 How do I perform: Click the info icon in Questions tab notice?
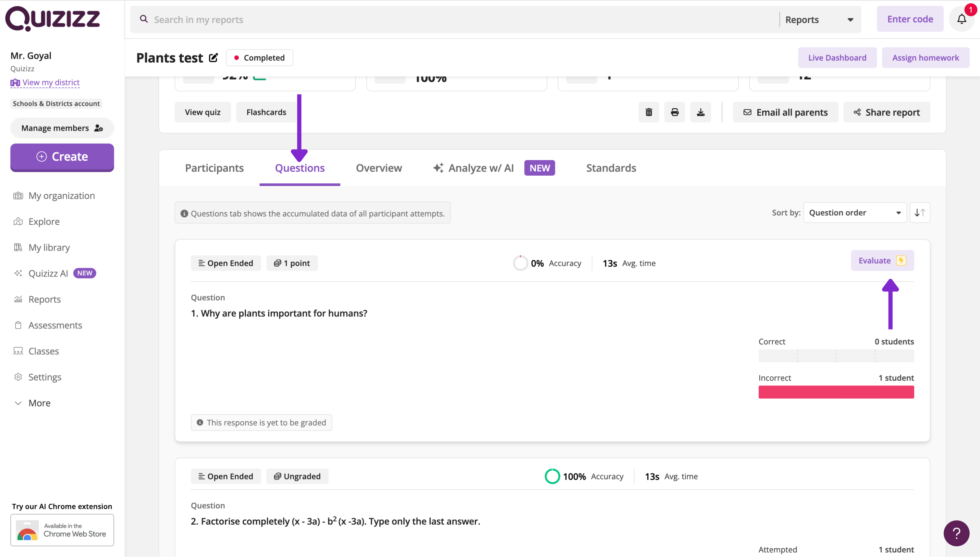[x=184, y=214]
